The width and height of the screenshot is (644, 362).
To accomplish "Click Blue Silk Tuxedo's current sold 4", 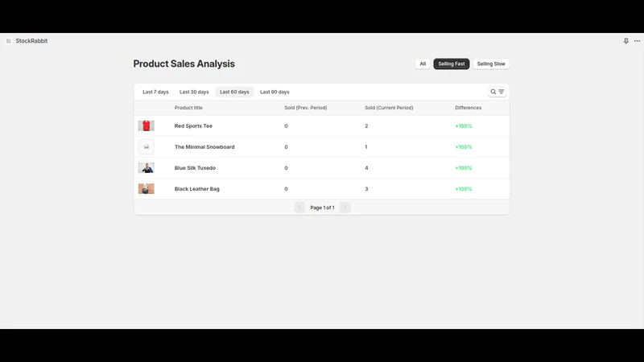I will (366, 168).
